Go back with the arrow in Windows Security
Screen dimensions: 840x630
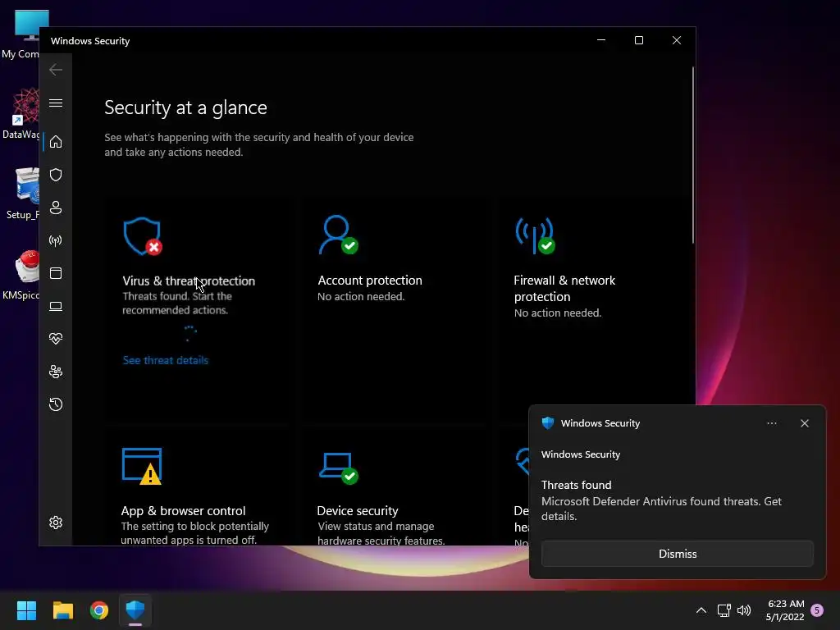pyautogui.click(x=56, y=70)
